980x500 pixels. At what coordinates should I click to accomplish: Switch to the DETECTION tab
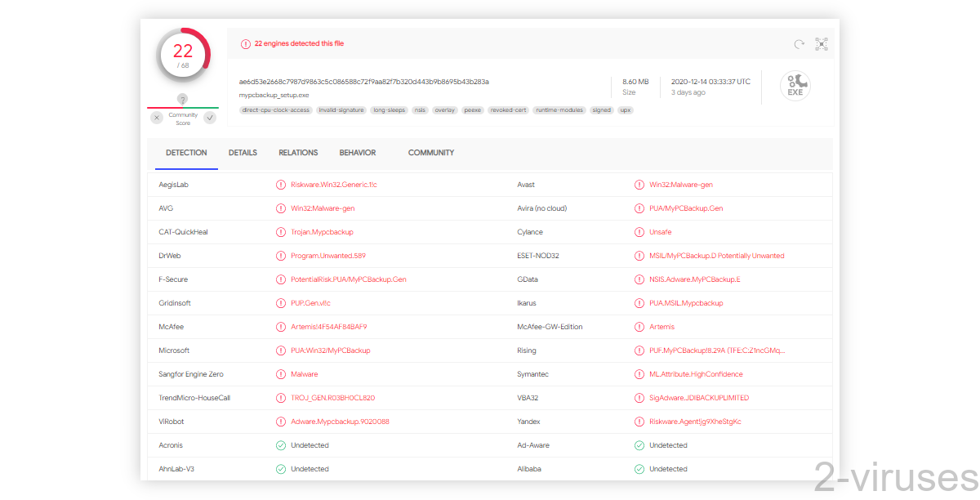186,153
